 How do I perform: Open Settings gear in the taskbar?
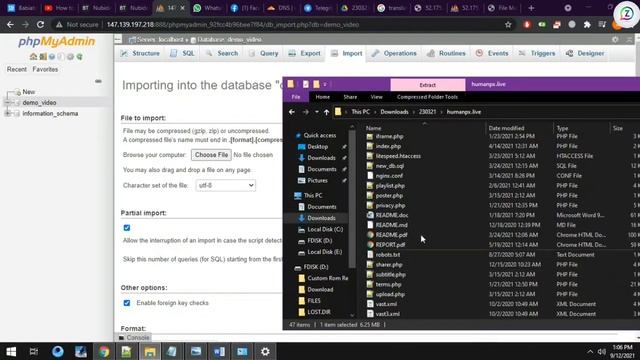point(265,351)
